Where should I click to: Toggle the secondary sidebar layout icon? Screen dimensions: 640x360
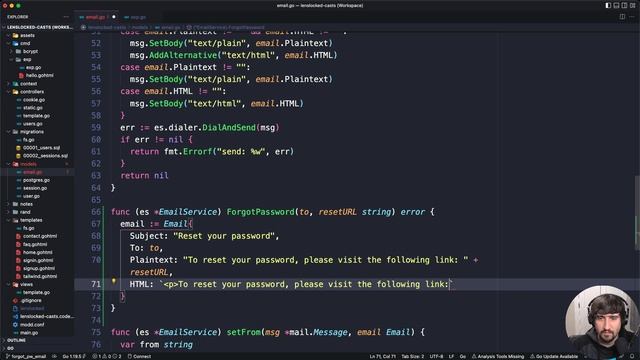click(x=624, y=5)
